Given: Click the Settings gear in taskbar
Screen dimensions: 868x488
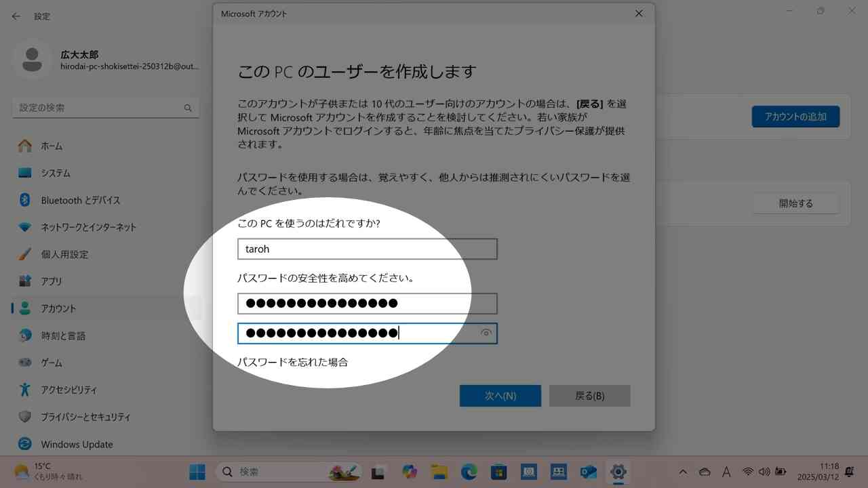Looking at the screenshot, I should [x=618, y=472].
